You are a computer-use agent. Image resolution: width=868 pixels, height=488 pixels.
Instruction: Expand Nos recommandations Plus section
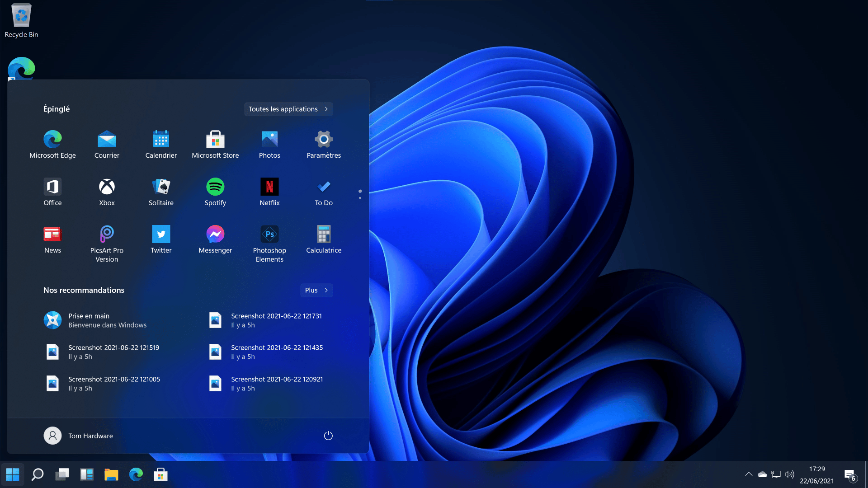point(316,290)
